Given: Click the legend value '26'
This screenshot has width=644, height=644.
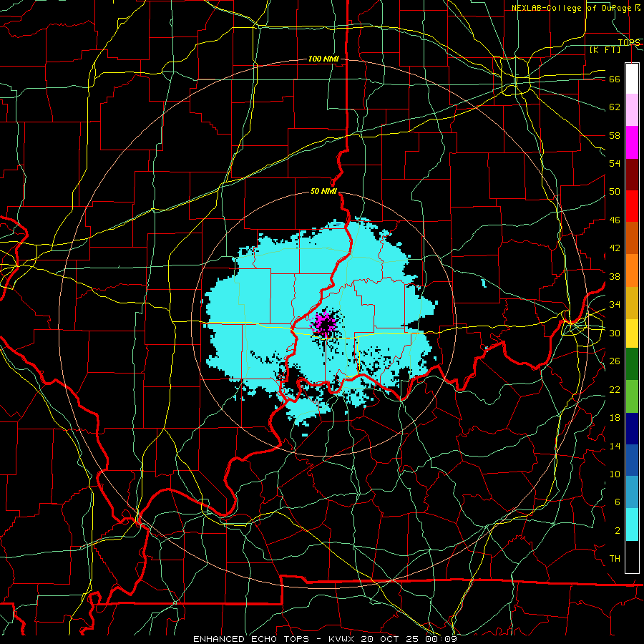Looking at the screenshot, I should 615,361.
